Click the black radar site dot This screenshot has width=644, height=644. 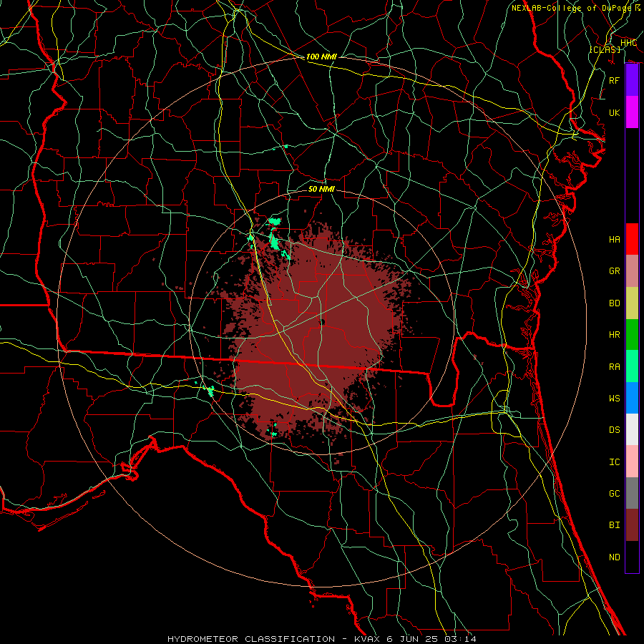[x=322, y=322]
